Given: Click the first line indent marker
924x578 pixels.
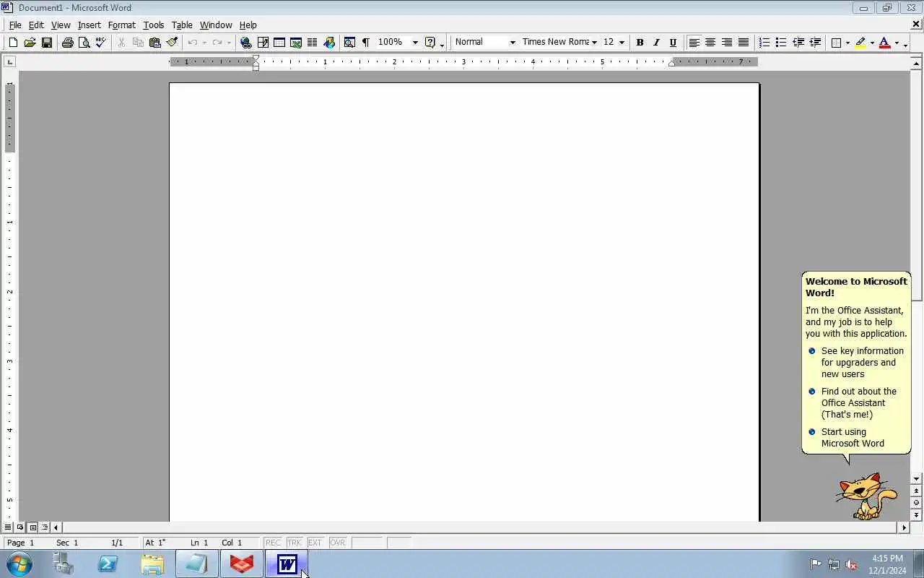Looking at the screenshot, I should [256, 58].
